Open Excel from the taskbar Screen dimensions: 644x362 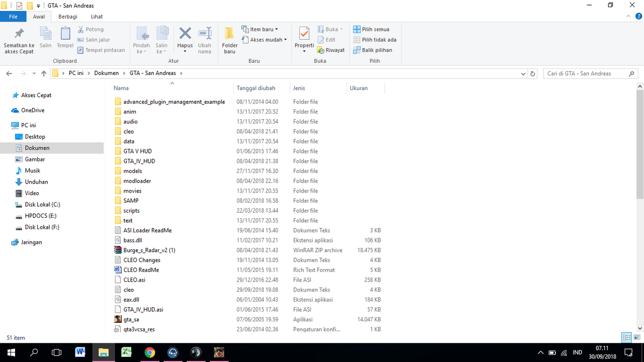point(126,352)
